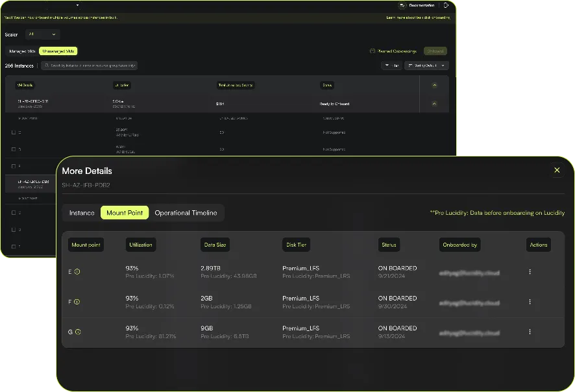Open info icon for mount point E
Screen dimensions: 575x392
[77, 272]
